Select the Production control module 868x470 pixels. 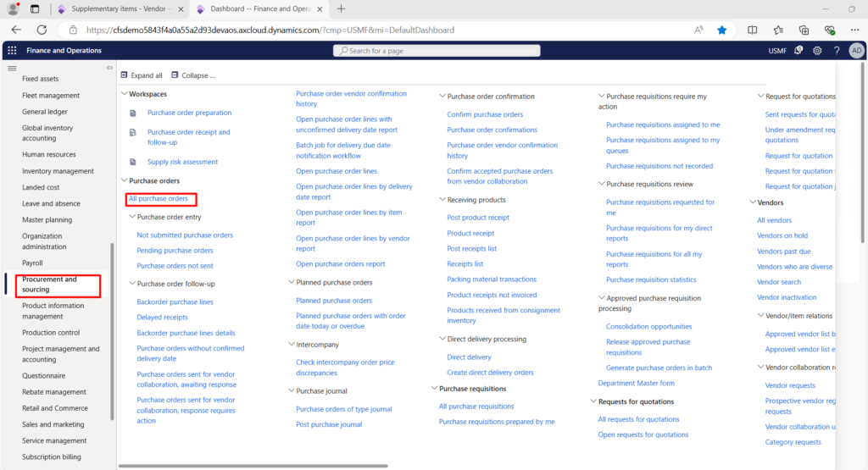51,333
